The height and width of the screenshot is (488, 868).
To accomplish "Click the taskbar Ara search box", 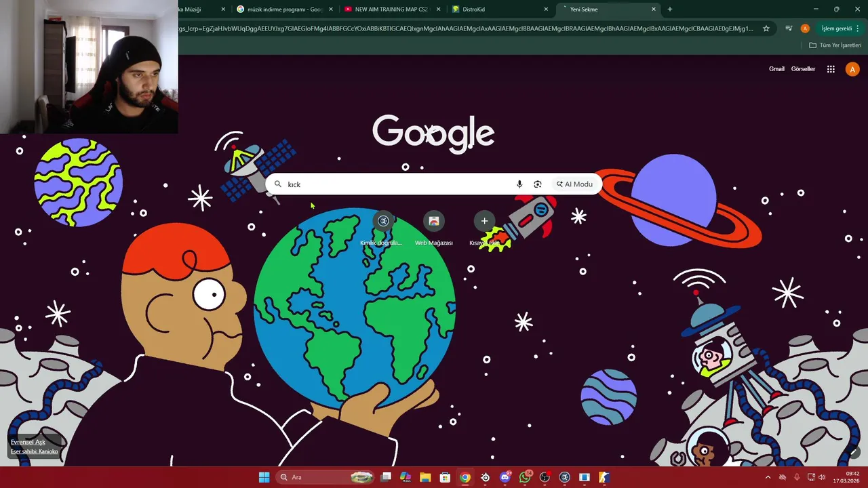I will 325,477.
